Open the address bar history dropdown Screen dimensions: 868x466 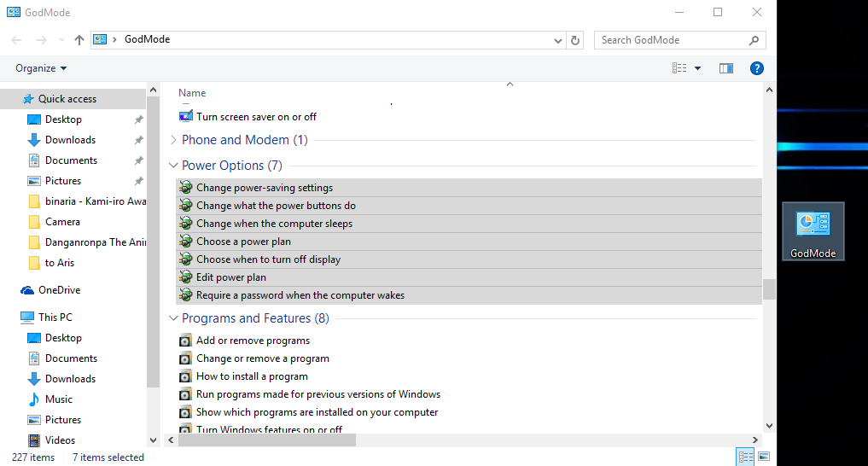click(558, 40)
